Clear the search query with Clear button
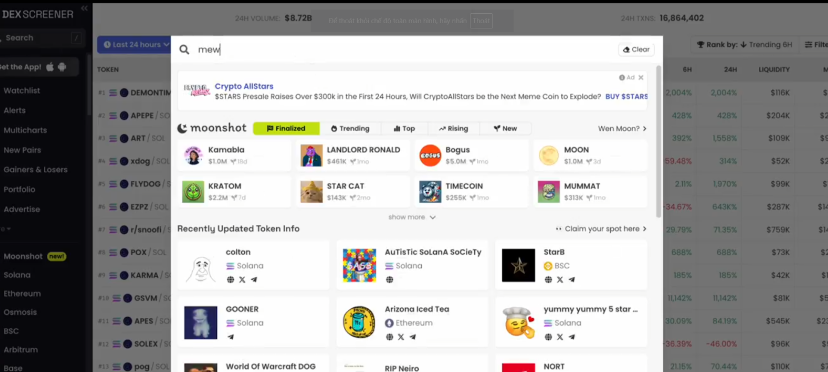The height and width of the screenshot is (372, 828). pos(636,50)
